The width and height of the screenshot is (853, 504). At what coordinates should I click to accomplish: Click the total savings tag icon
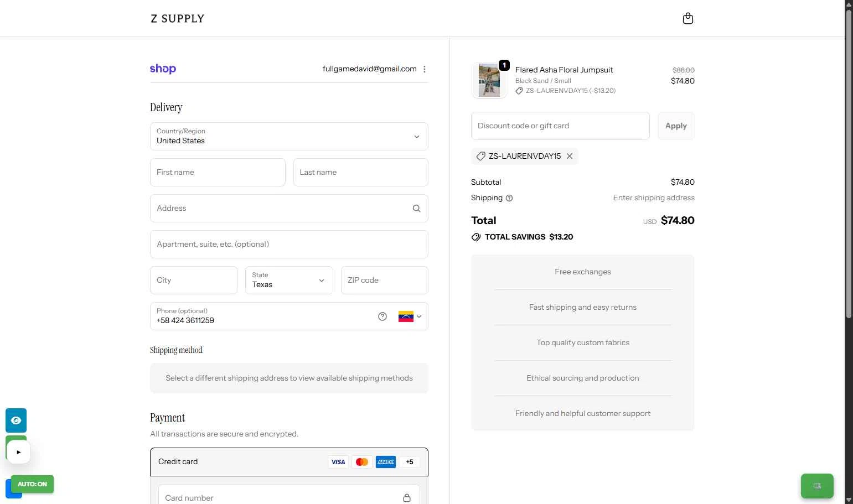(x=476, y=237)
